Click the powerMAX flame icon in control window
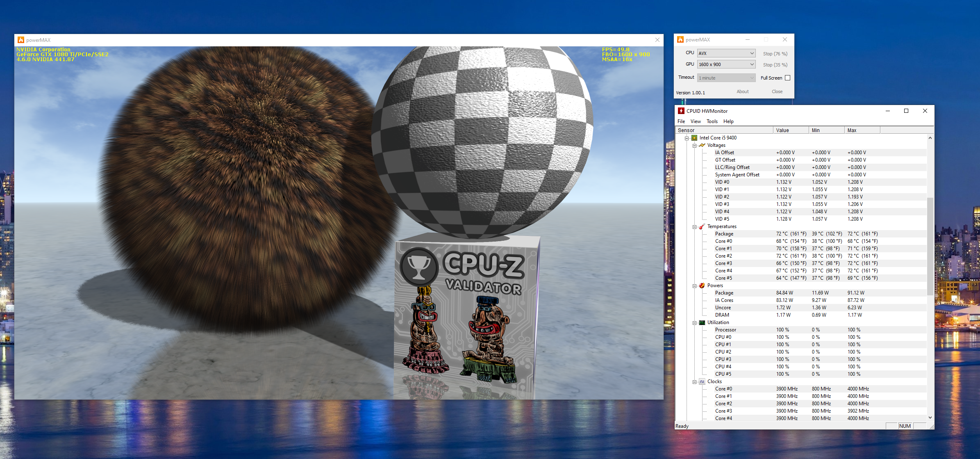Screen dimensions: 980x459 coord(680,39)
